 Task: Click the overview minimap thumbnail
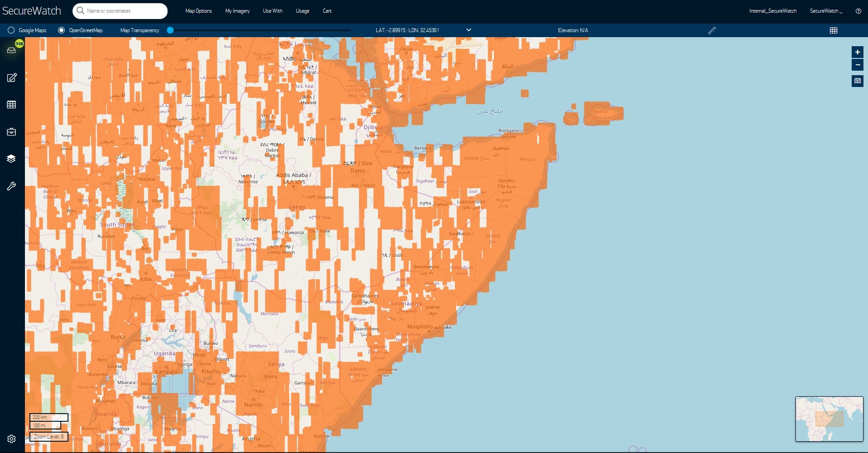(829, 419)
